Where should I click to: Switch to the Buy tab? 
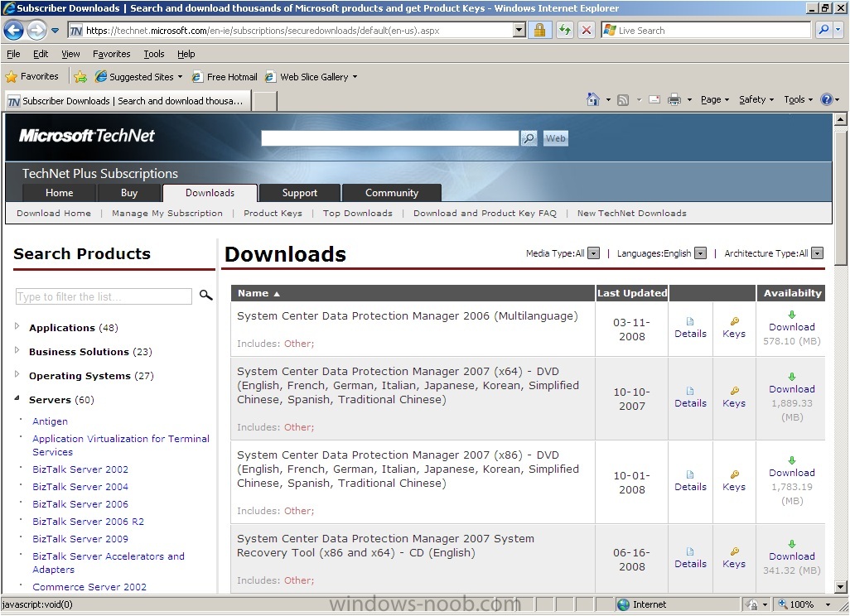[x=129, y=193]
